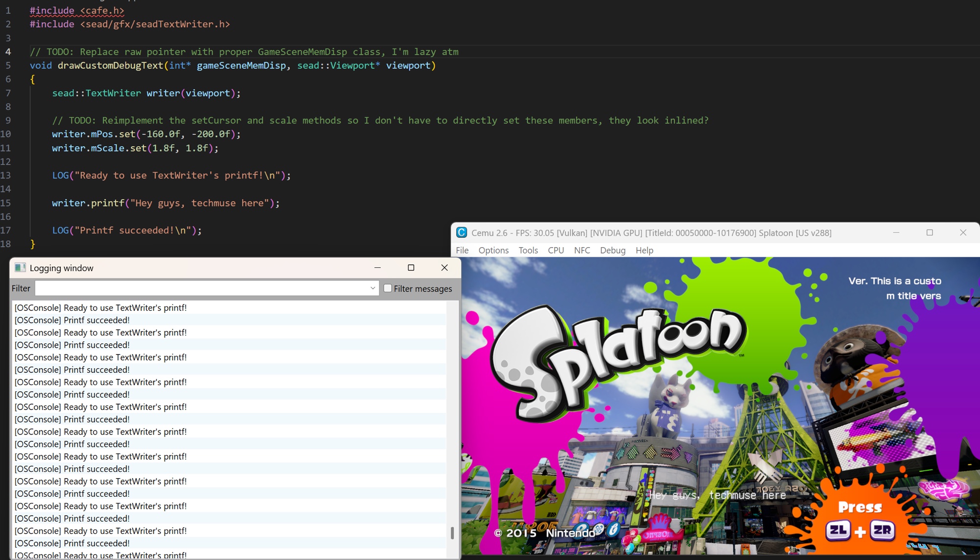
Task: Open the CPU menu
Action: (556, 250)
